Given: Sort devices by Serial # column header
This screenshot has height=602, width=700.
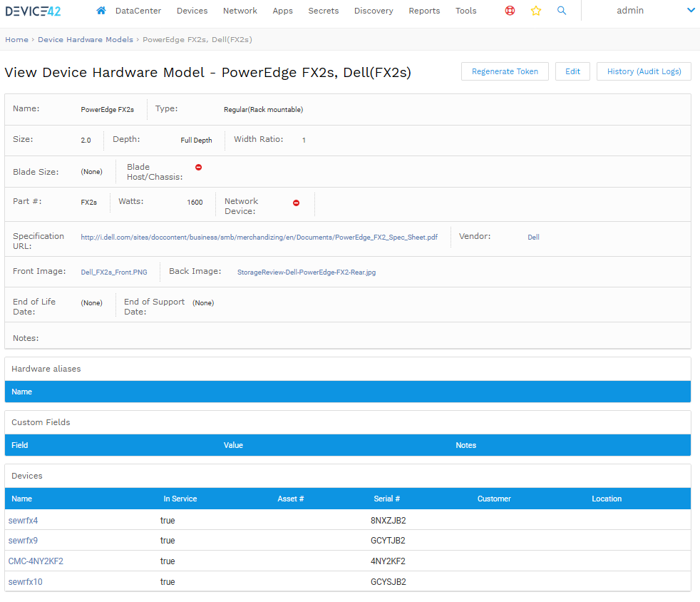Looking at the screenshot, I should (386, 499).
